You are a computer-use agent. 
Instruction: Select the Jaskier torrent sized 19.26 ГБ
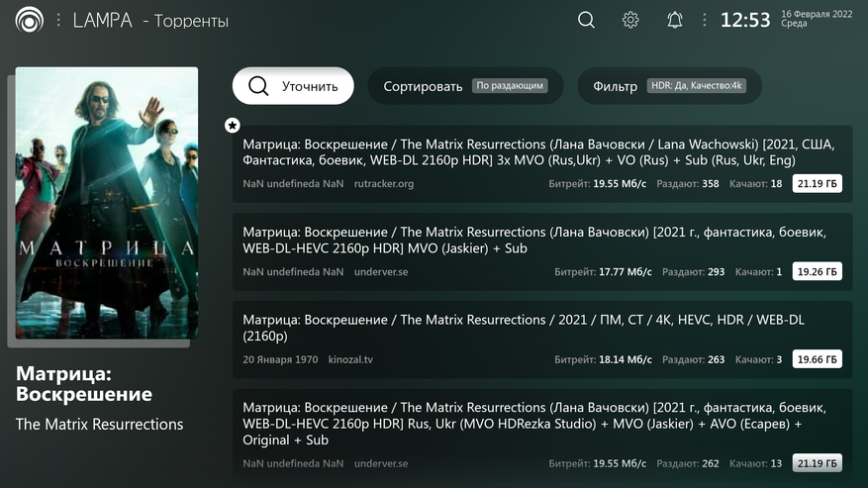click(x=540, y=251)
